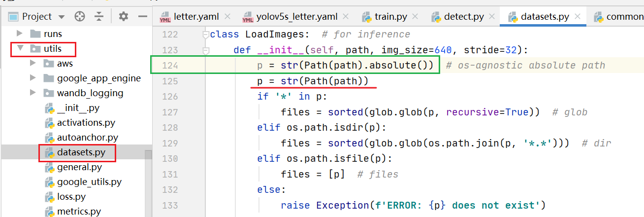This screenshot has width=644, height=217.
Task: Click Python file icon of loss.py
Action: pos(49,197)
